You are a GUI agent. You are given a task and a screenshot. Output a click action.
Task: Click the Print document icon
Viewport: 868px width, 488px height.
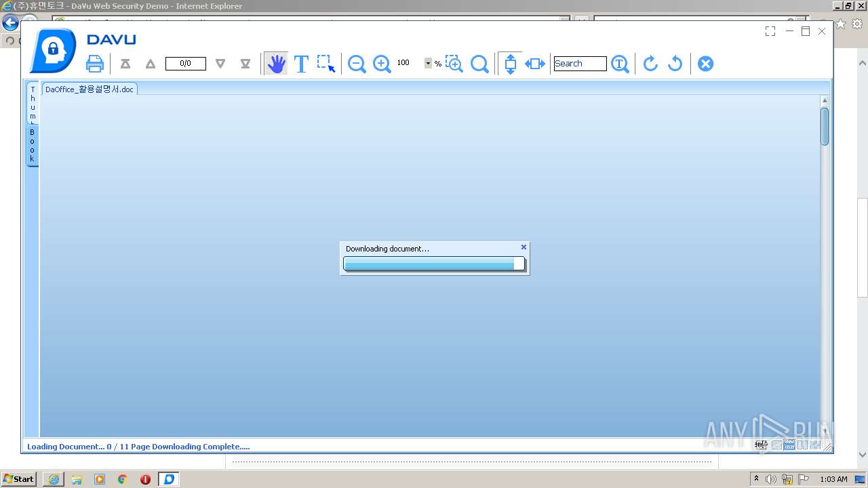tap(95, 64)
